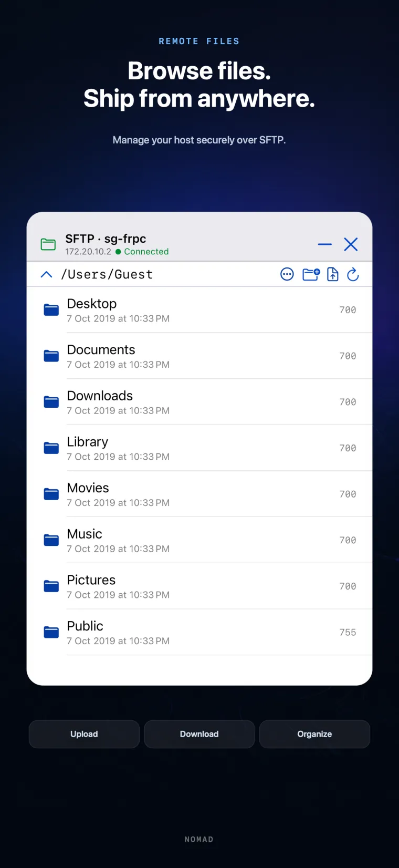Open the more options ellipsis menu
Screen dimensions: 399x868
(x=287, y=274)
